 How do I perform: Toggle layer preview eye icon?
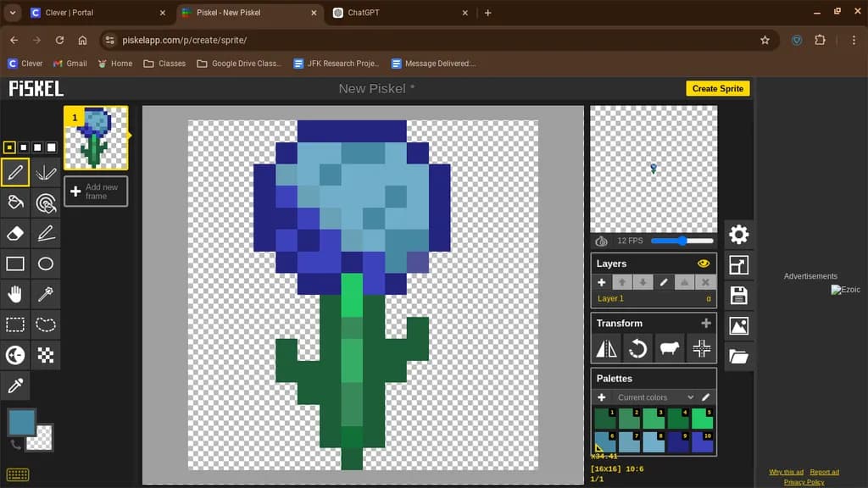point(704,264)
